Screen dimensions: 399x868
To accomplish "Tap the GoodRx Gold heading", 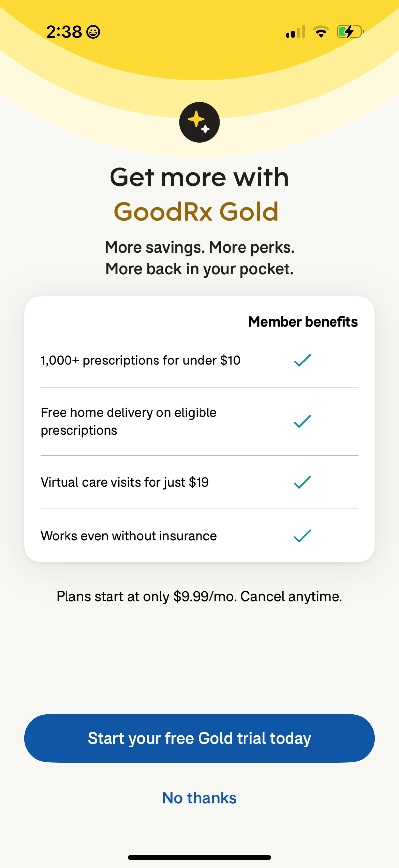I will (196, 212).
